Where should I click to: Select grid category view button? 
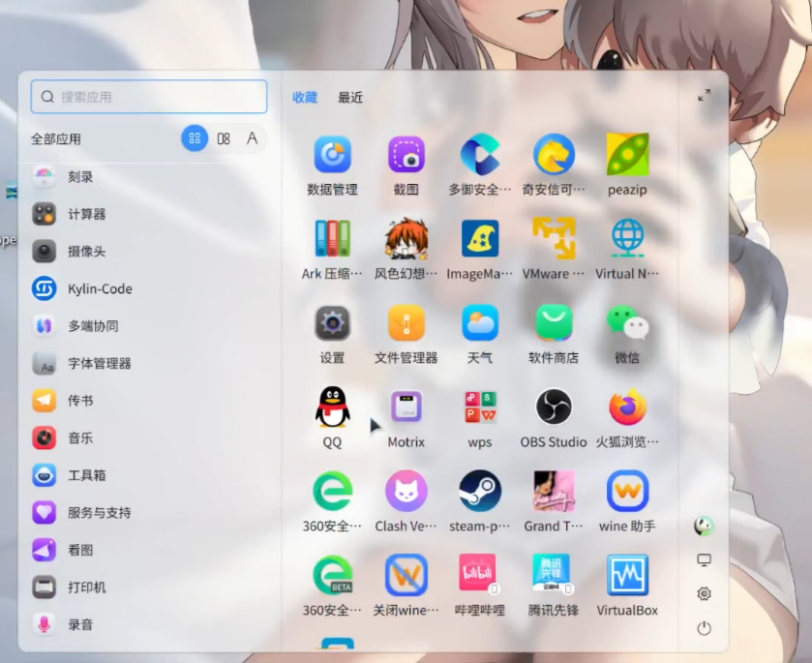(195, 138)
